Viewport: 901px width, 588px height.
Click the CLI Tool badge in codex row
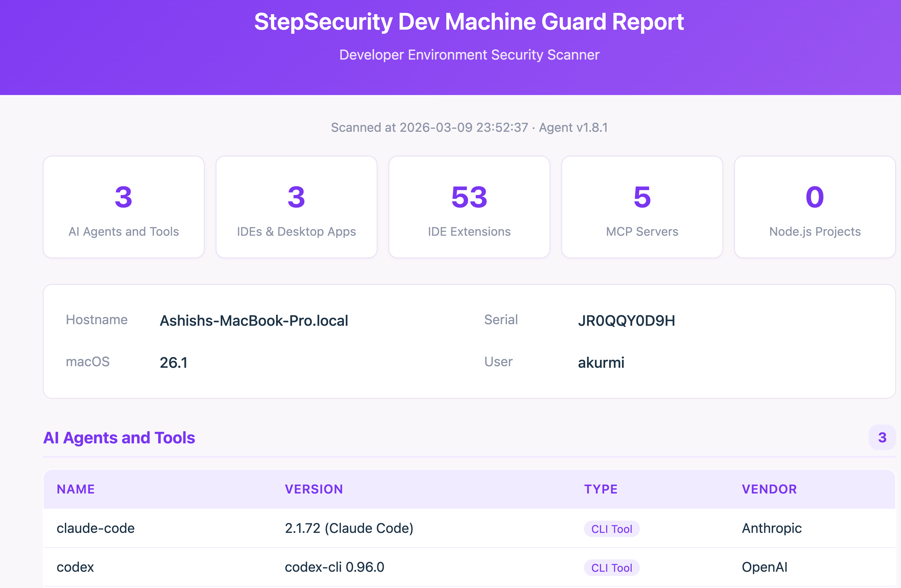click(612, 568)
